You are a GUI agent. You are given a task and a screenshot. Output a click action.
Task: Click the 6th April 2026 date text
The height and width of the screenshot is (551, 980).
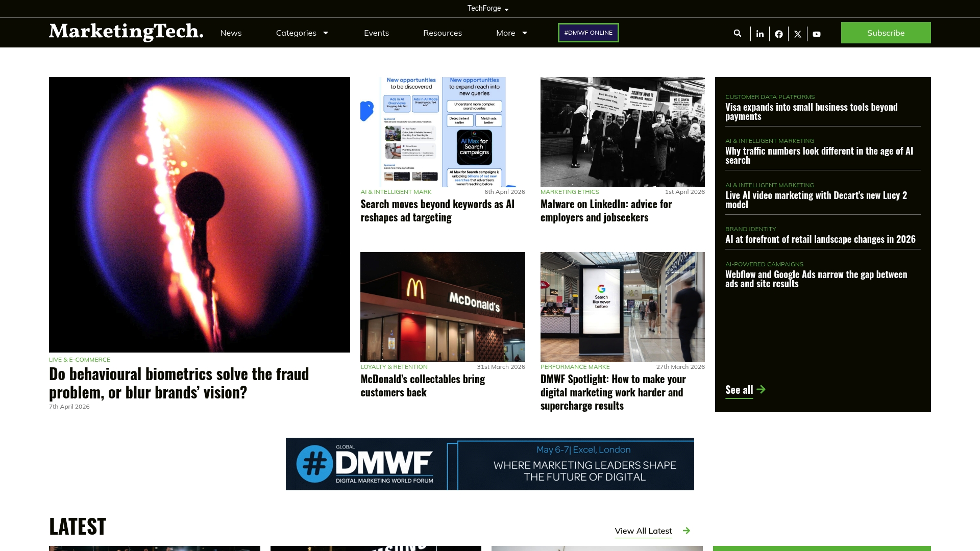click(505, 192)
